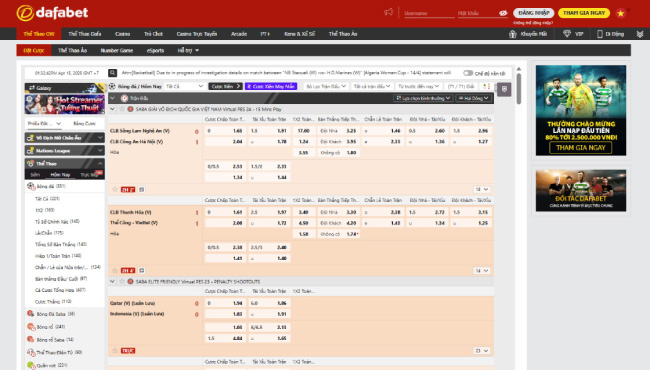Collapse Thể Thao sidebar section
This screenshot has height=370, width=650.
(x=65, y=164)
